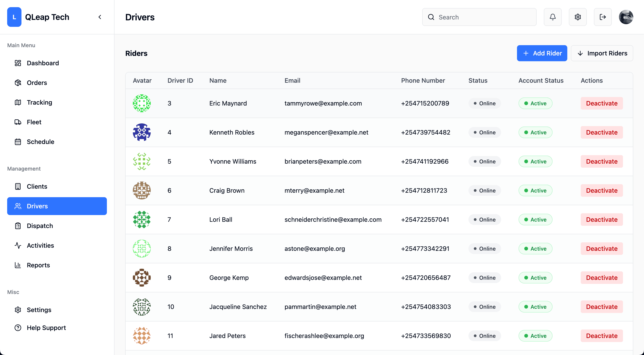The image size is (644, 355).
Task: Open the notifications bell icon
Action: (553, 17)
